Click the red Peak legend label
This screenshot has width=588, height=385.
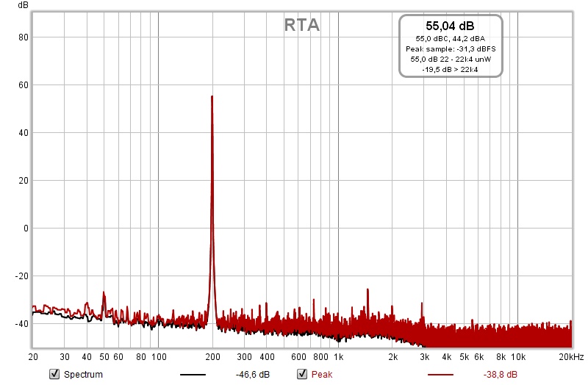click(x=322, y=375)
